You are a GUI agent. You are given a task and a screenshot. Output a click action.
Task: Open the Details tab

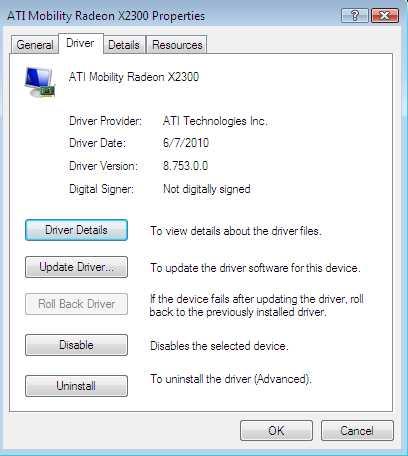click(x=124, y=45)
